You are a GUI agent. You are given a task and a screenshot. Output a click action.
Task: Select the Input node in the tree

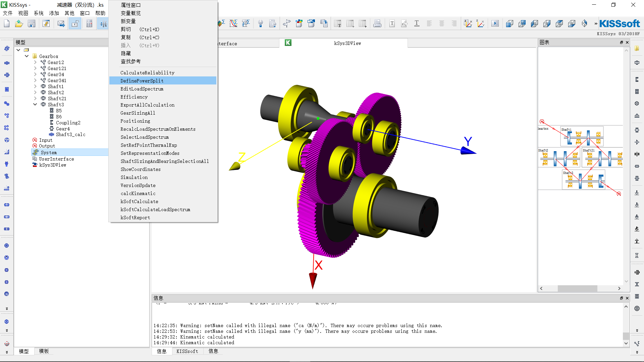46,140
